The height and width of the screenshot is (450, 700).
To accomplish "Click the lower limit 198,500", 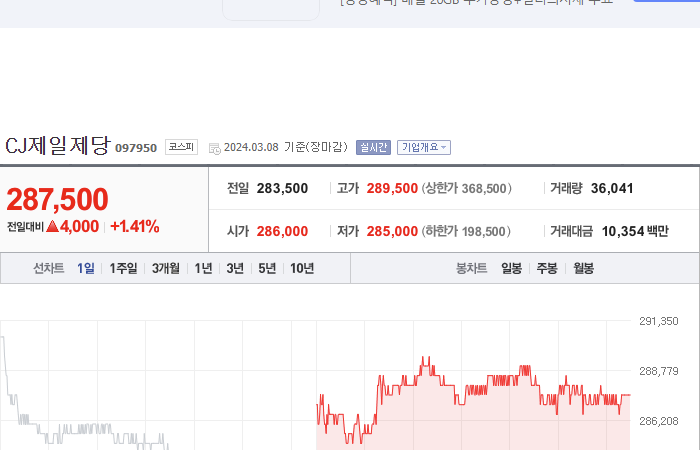I will point(483,231).
